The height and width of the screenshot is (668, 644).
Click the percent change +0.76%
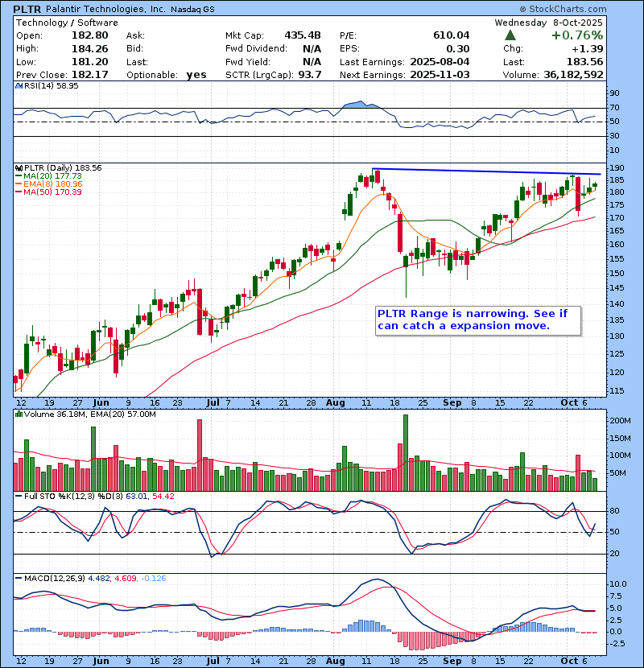point(577,35)
